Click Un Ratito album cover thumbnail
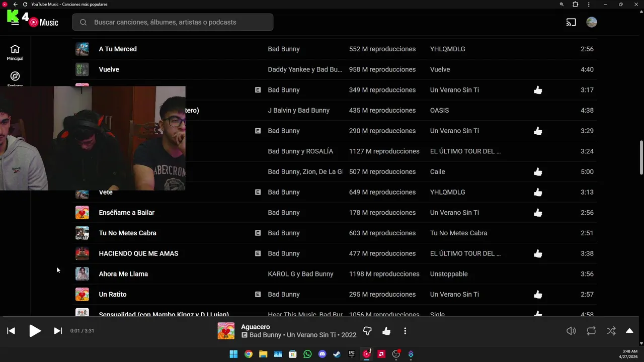 82,294
